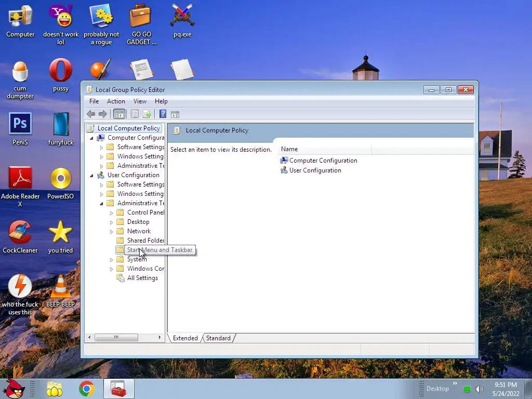
Task: Open the View menu
Action: pyautogui.click(x=140, y=101)
